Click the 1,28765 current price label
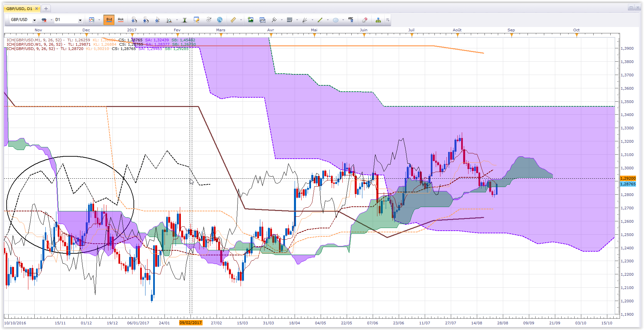 628,184
